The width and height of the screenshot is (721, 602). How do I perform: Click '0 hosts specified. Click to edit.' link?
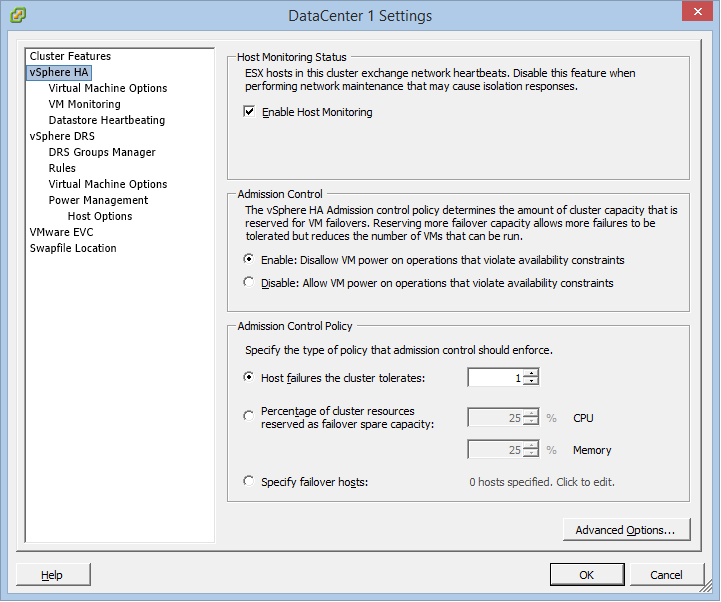pyautogui.click(x=542, y=482)
